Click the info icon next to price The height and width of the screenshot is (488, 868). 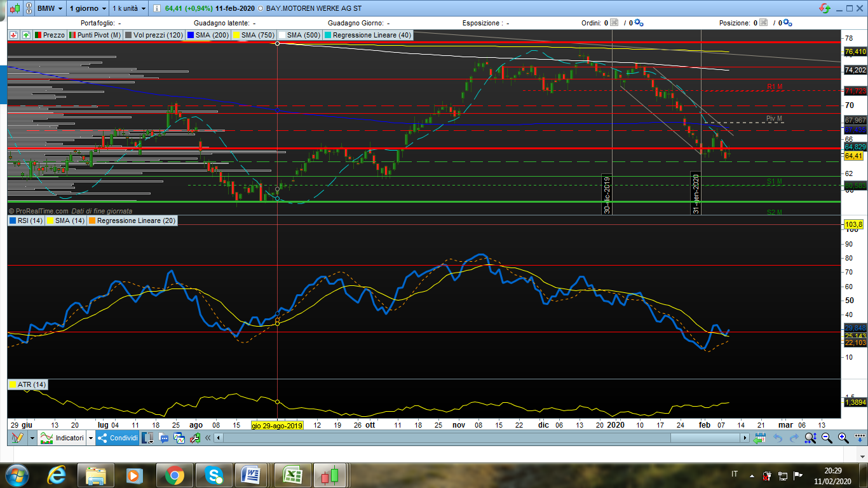[157, 9]
